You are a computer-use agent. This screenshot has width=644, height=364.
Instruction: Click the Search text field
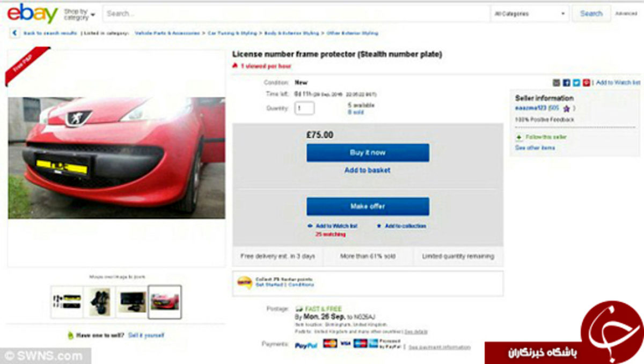coord(296,14)
